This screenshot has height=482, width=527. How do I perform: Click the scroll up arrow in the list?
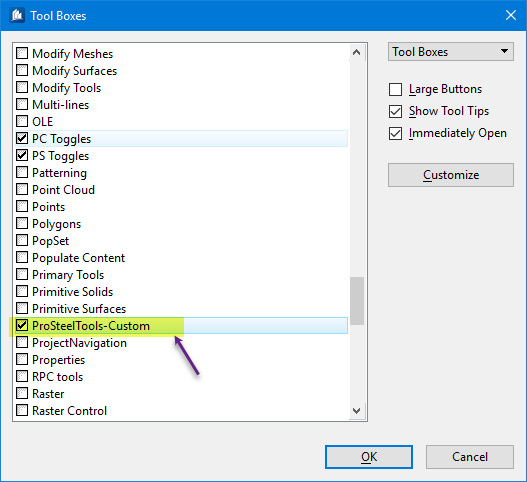point(356,52)
